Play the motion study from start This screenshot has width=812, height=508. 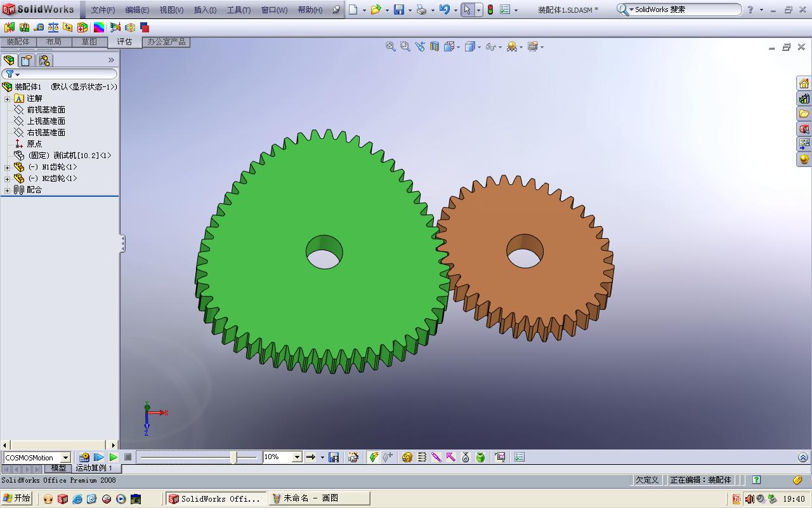tap(99, 457)
